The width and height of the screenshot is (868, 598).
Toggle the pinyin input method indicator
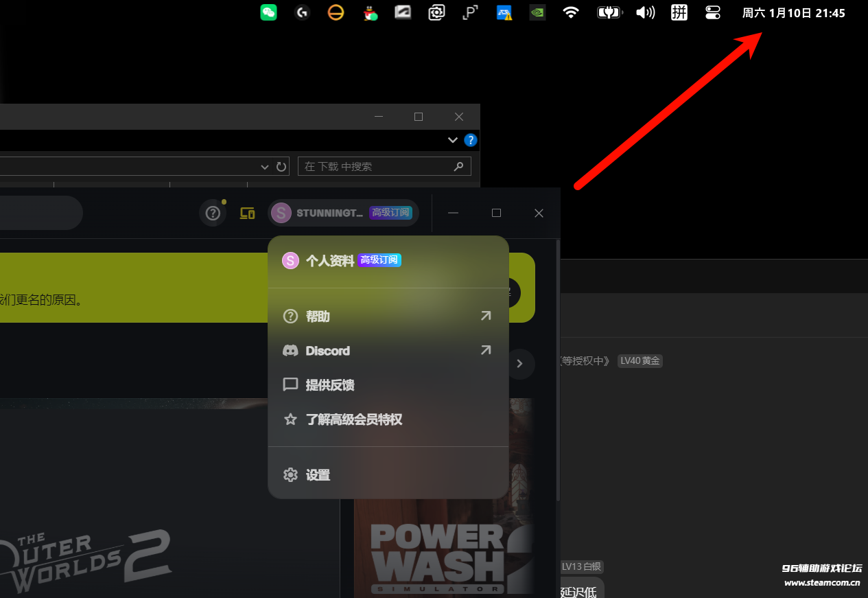[679, 12]
